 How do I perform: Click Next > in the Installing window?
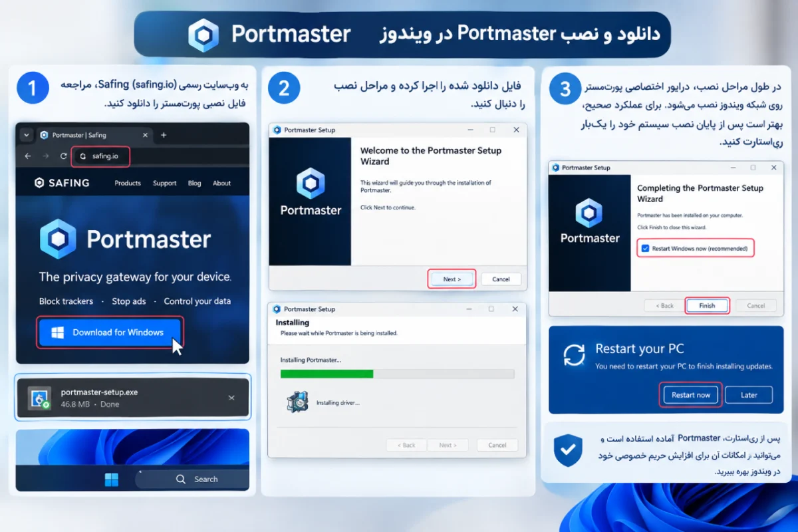click(x=448, y=445)
